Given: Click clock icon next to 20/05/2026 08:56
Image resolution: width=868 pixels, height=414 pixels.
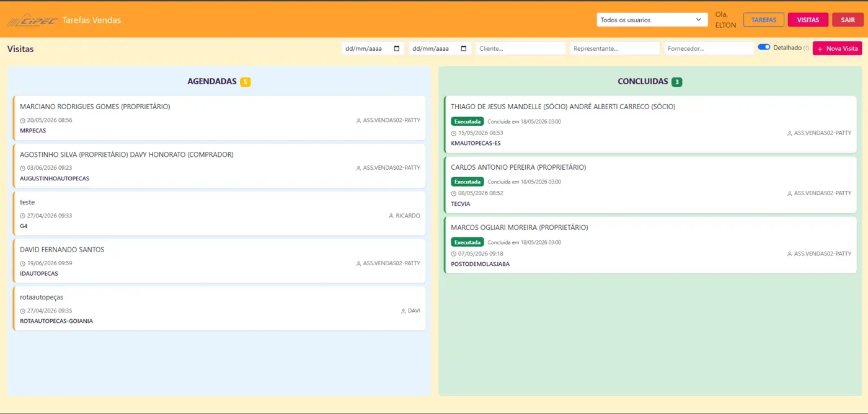Looking at the screenshot, I should 23,121.
